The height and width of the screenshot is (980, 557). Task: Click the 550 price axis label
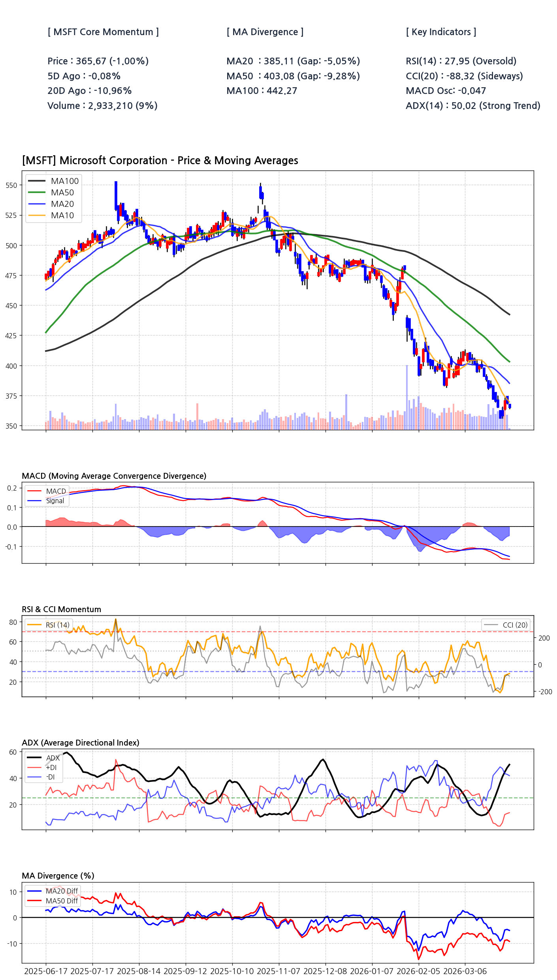point(11,186)
